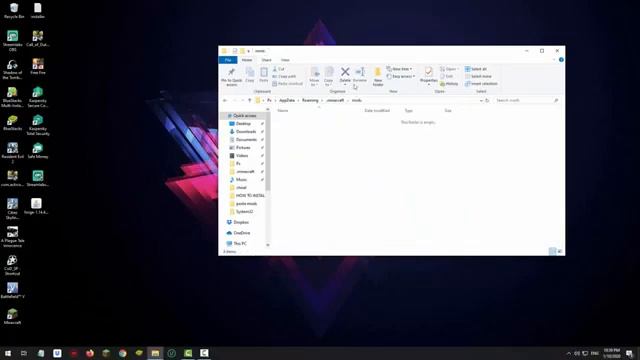Select AppData in the address path
Viewport: 640px width, 360px height.
(x=287, y=100)
